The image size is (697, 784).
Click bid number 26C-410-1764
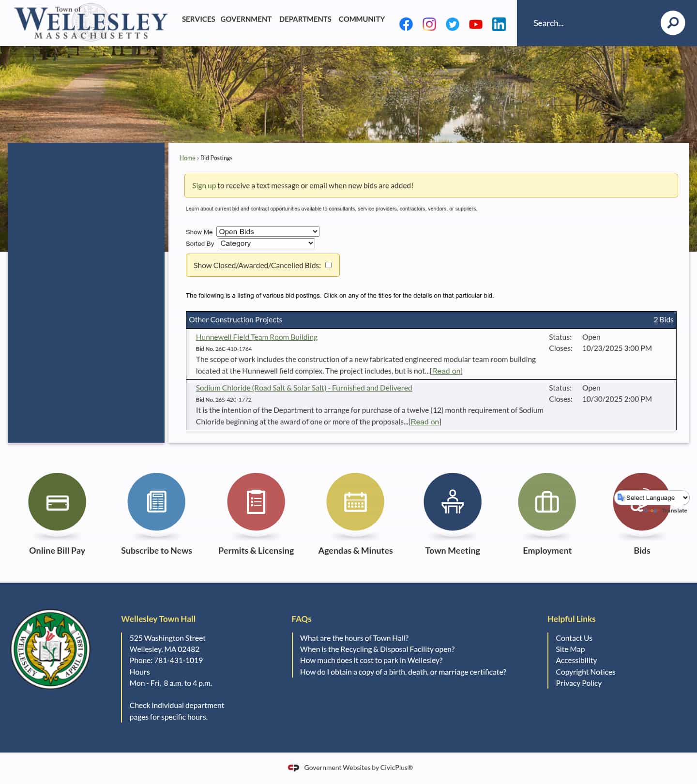[233, 349]
